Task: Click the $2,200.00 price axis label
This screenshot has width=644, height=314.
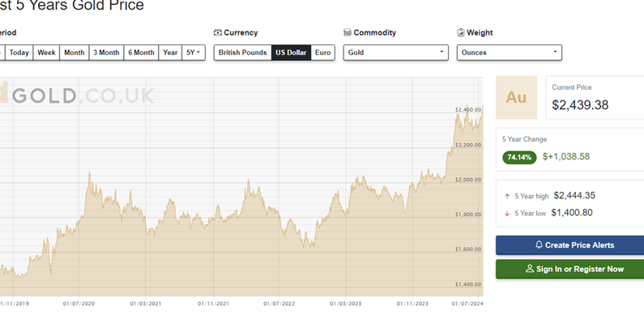Action: pos(468,145)
